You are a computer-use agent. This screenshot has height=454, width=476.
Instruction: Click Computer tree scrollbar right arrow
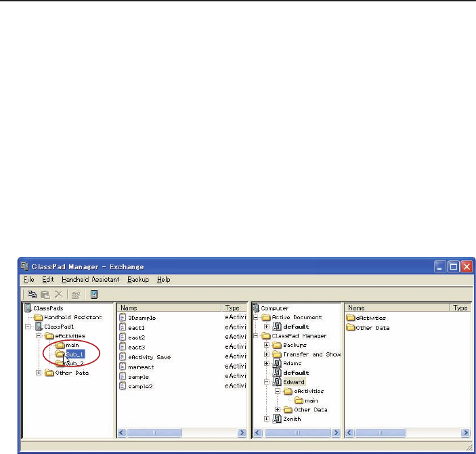(x=336, y=433)
